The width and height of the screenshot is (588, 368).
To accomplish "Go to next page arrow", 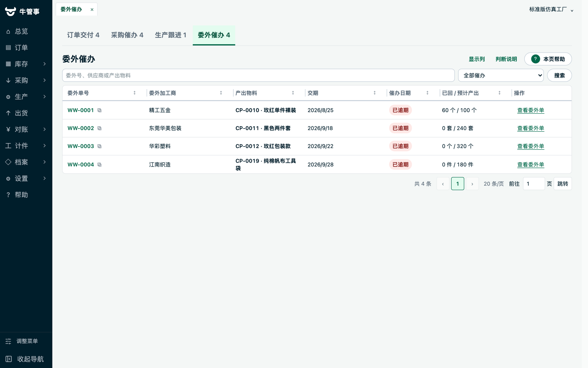I will (472, 184).
